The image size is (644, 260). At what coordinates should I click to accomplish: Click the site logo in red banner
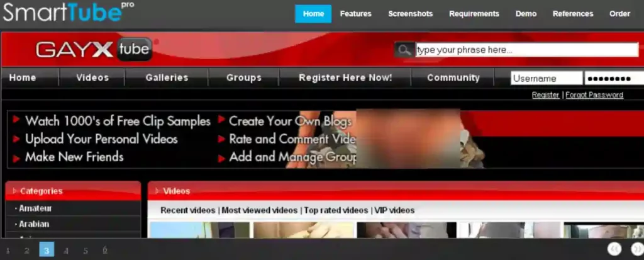coord(94,50)
